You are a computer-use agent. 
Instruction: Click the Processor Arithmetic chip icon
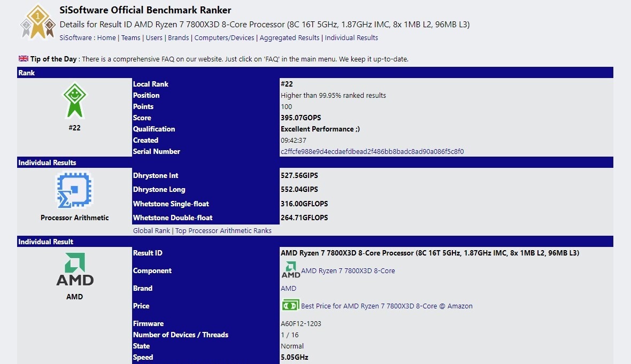pos(74,191)
